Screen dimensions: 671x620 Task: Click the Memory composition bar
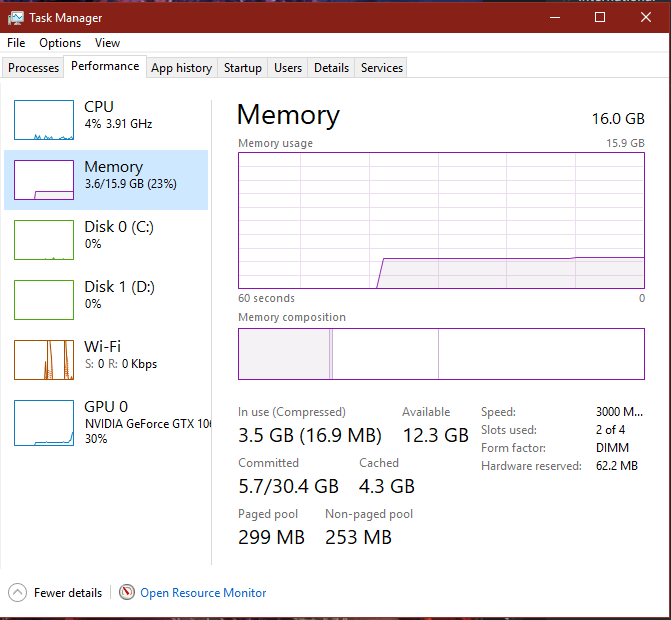[441, 354]
